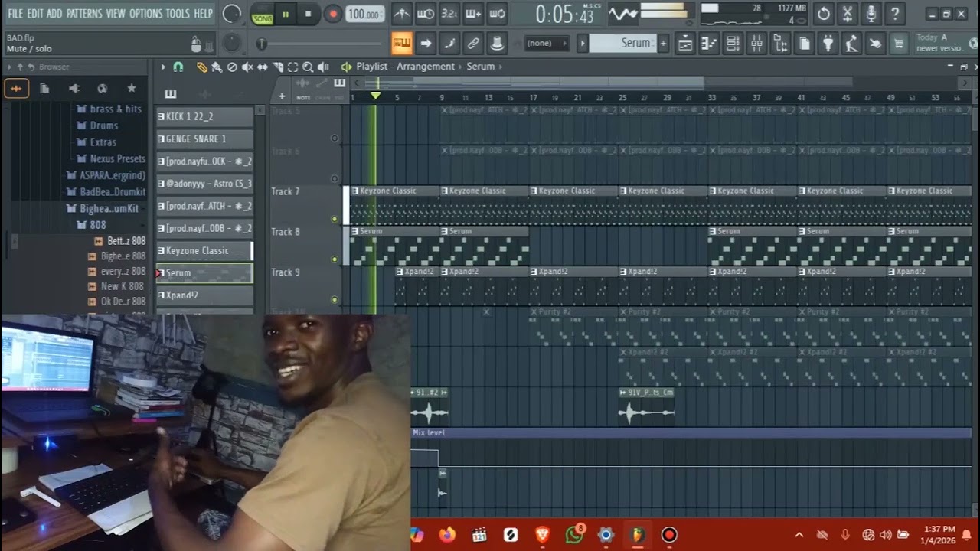
Task: Toggle Track 6 mute switch dot
Action: coord(335,179)
